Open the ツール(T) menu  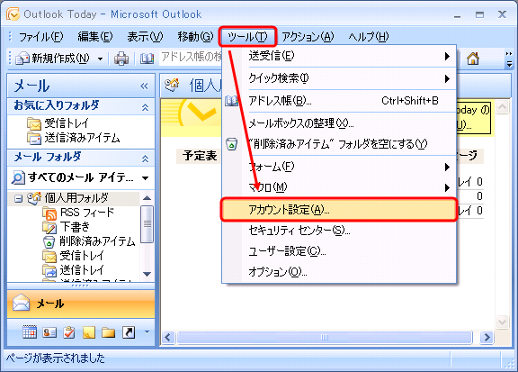tap(248, 36)
